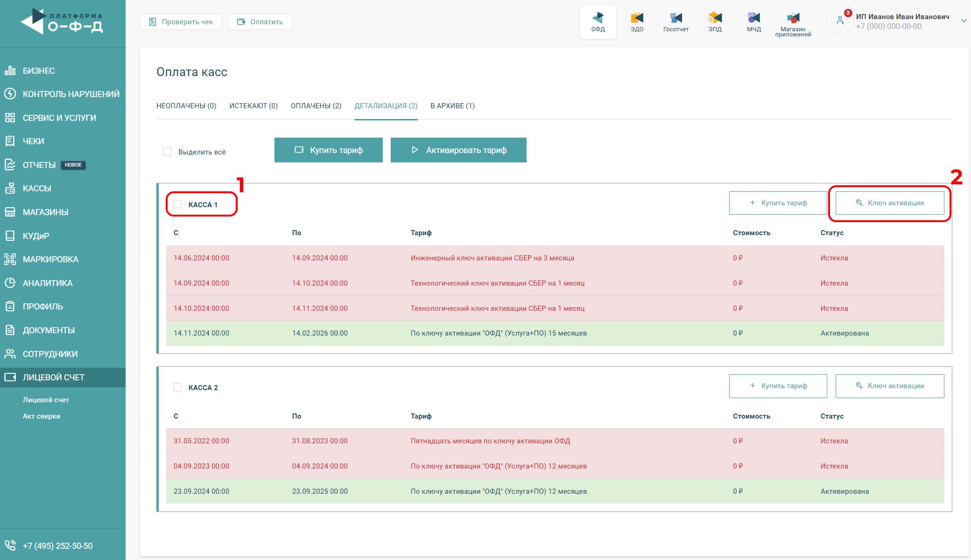Open ДОКУМЕНТЫ section in sidebar

[x=63, y=330]
